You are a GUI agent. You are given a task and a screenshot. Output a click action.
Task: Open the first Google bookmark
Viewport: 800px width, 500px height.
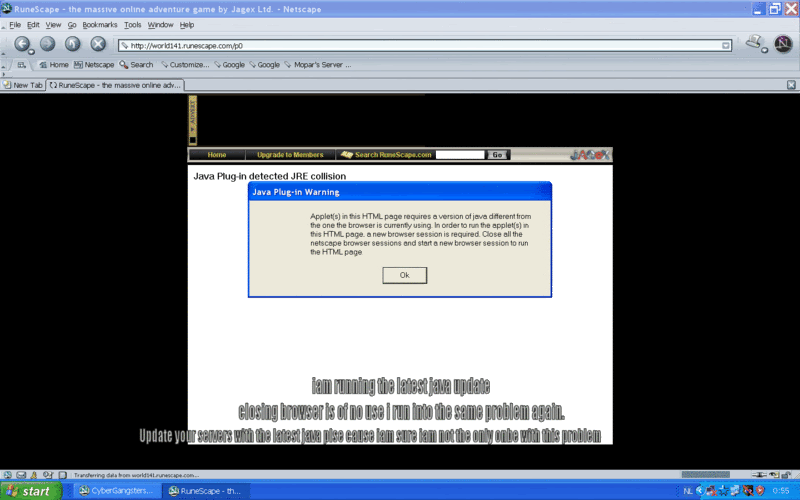click(230, 65)
